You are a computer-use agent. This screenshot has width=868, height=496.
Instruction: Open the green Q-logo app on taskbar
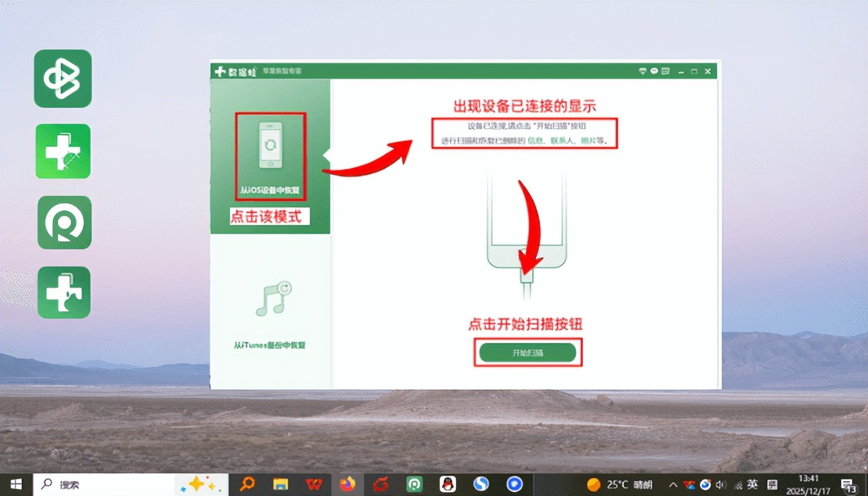pyautogui.click(x=414, y=484)
